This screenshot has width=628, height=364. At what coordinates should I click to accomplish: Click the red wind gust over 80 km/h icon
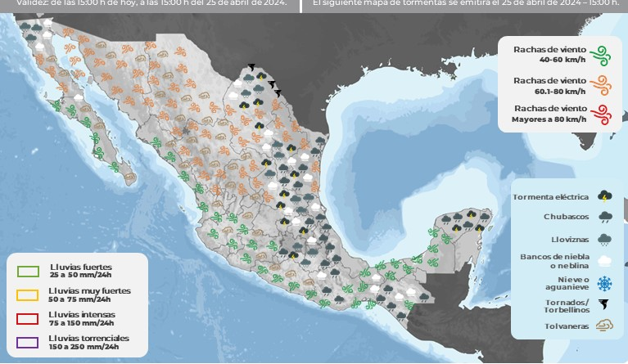pos(602,115)
